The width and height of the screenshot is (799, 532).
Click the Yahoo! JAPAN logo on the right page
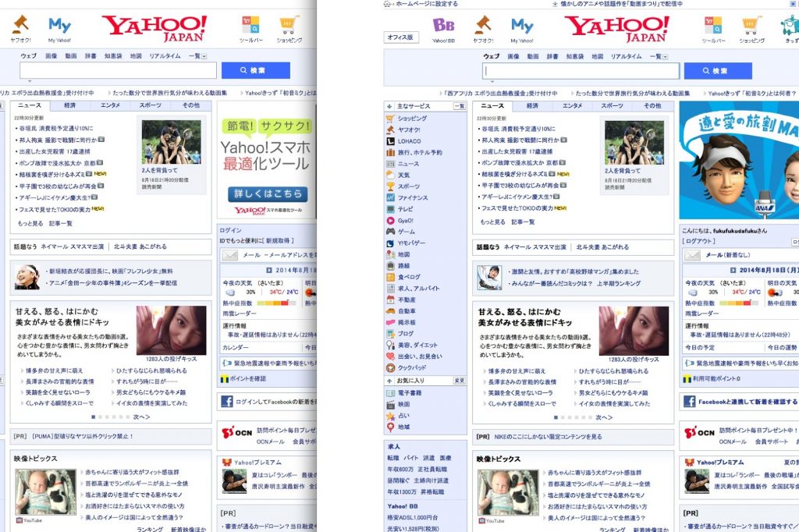pyautogui.click(x=616, y=28)
